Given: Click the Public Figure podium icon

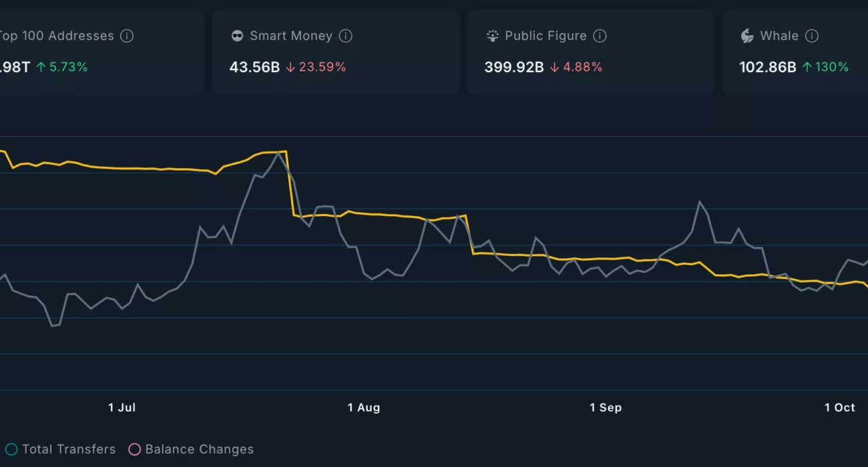Looking at the screenshot, I should 493,36.
